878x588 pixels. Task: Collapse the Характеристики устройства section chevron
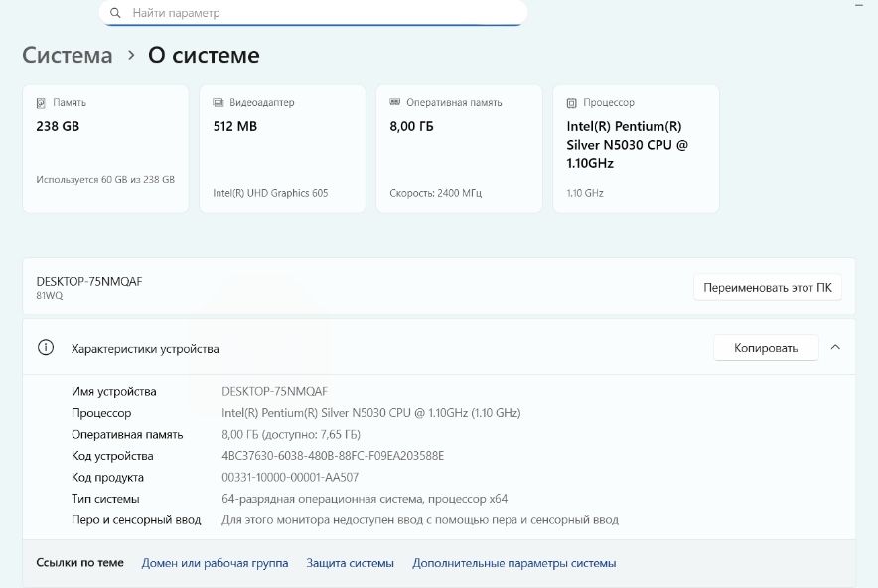click(x=835, y=348)
